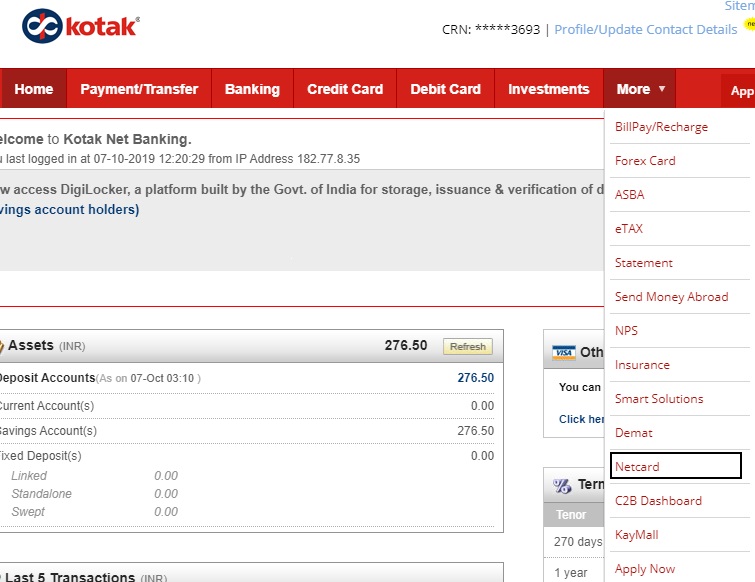Choose Apply Now in dropdown
Image resolution: width=755 pixels, height=582 pixels.
click(645, 569)
